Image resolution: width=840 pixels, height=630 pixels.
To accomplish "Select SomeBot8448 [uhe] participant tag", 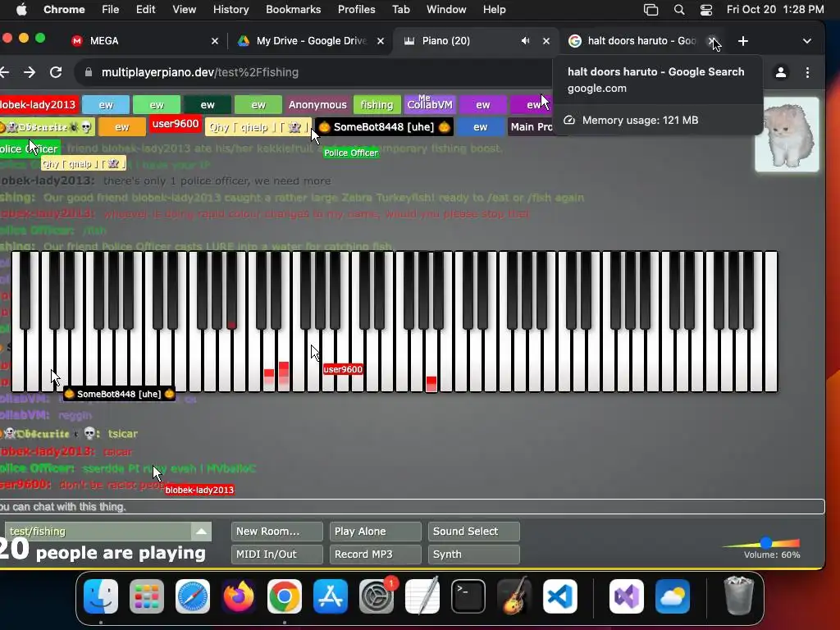I will tap(384, 127).
